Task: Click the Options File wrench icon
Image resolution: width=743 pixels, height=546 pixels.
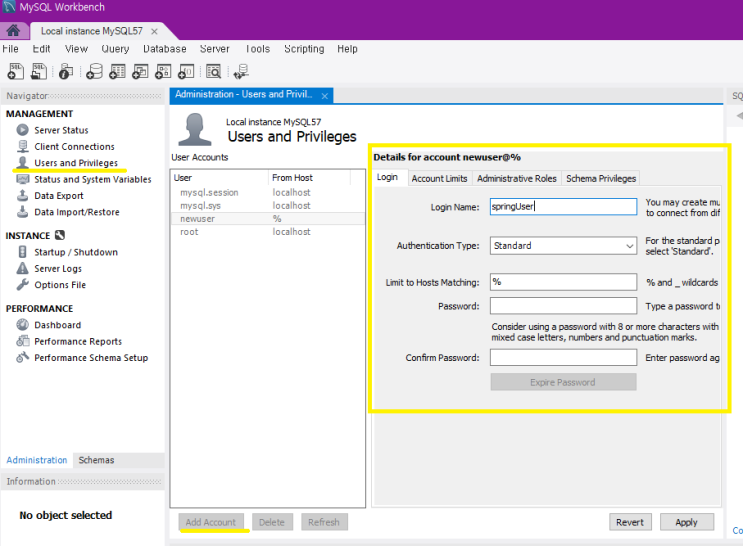Action: 22,284
